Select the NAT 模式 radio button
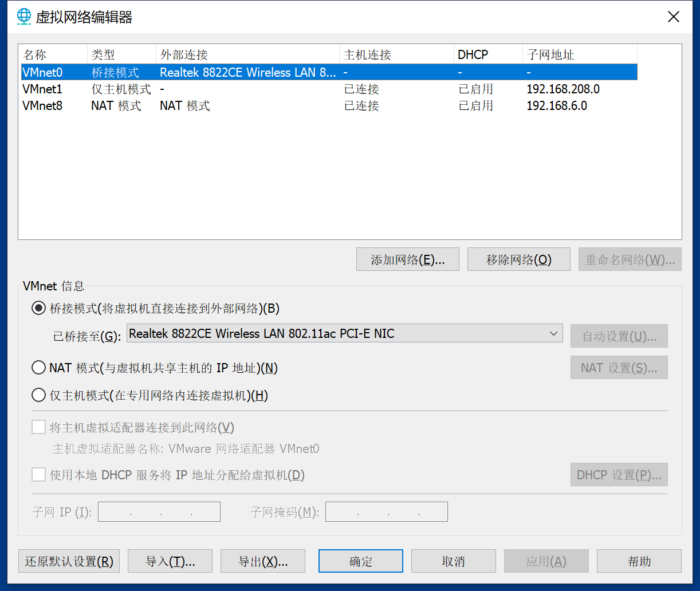The width and height of the screenshot is (700, 591). pos(38,368)
